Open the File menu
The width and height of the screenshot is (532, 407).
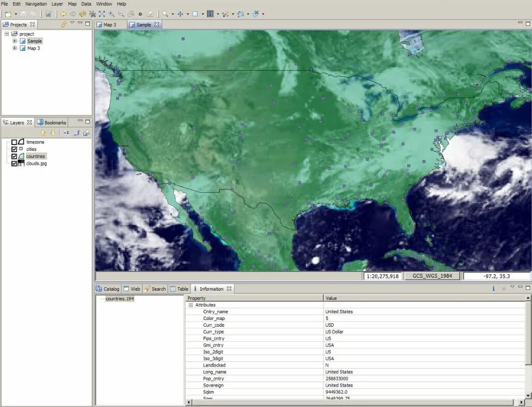coord(5,4)
